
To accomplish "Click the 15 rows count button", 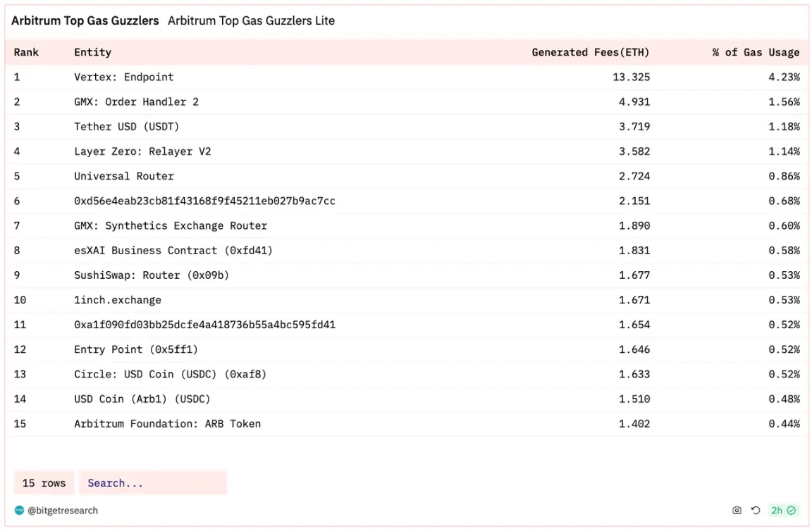I will (x=44, y=483).
